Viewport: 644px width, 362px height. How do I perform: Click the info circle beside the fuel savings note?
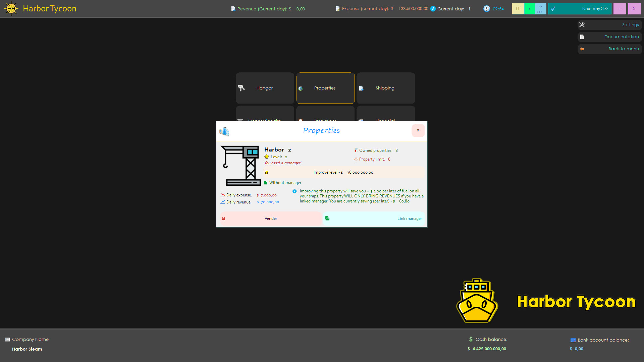pyautogui.click(x=294, y=191)
